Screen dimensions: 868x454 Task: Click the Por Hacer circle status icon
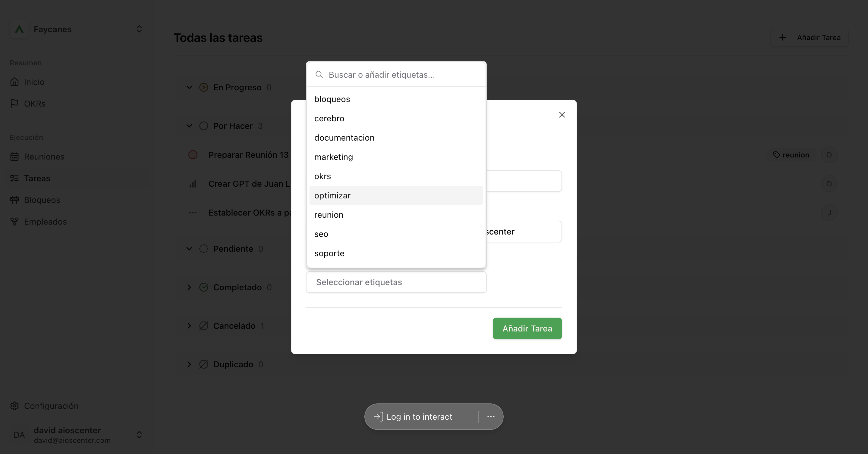[x=204, y=126]
